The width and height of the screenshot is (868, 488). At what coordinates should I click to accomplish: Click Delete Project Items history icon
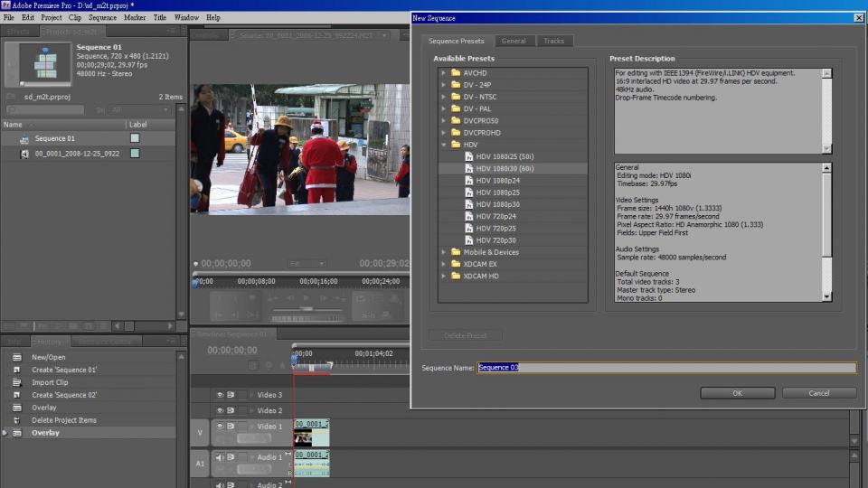(x=16, y=420)
